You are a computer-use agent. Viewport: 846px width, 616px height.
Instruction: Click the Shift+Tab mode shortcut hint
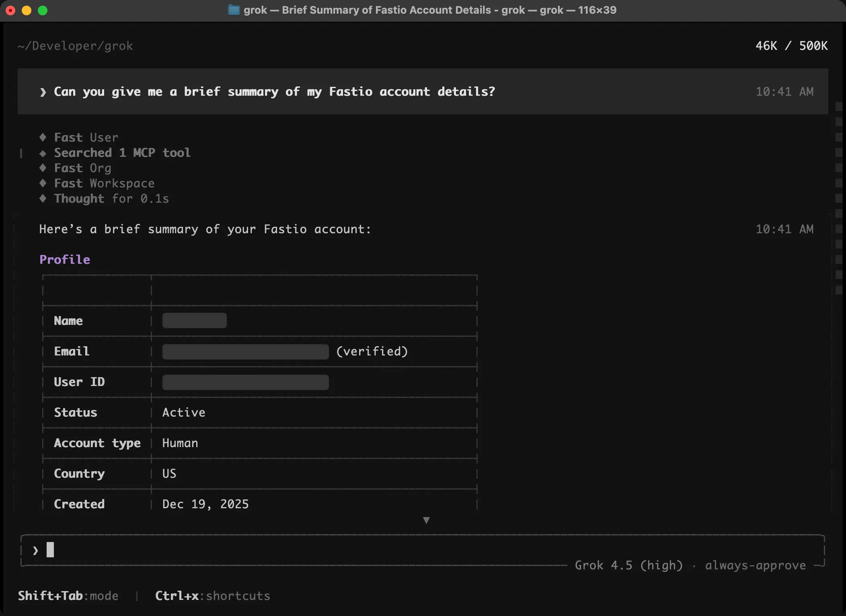pyautogui.click(x=68, y=595)
